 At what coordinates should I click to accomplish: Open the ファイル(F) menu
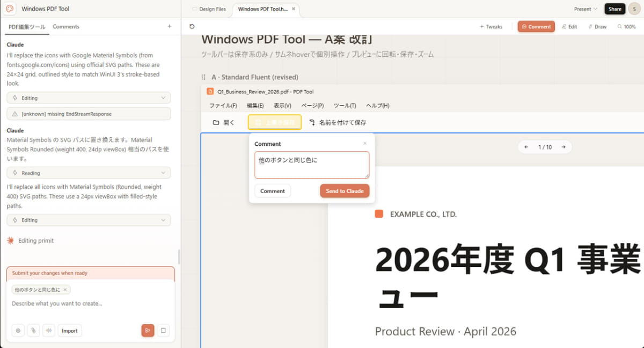[x=223, y=106]
